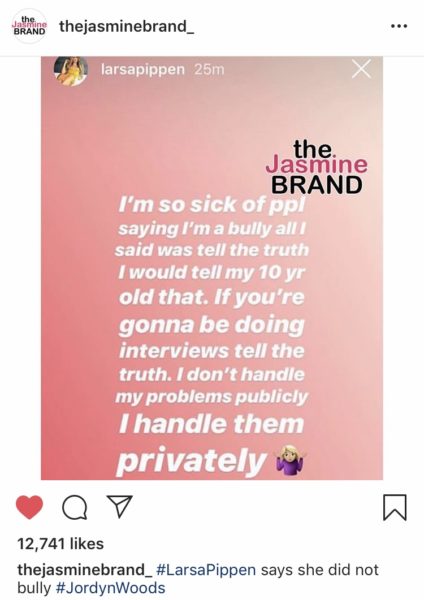
Task: Tap the larsapippen story avatar
Action: 71,70
